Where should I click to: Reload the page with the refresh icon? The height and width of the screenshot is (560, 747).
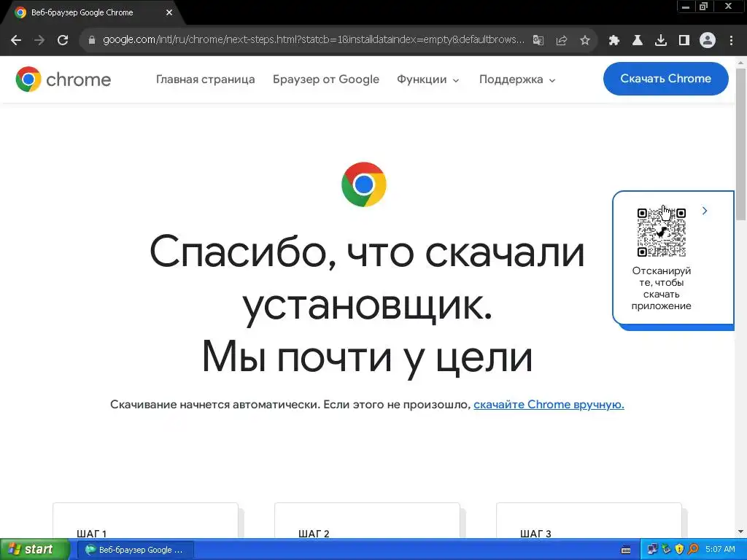(x=63, y=40)
